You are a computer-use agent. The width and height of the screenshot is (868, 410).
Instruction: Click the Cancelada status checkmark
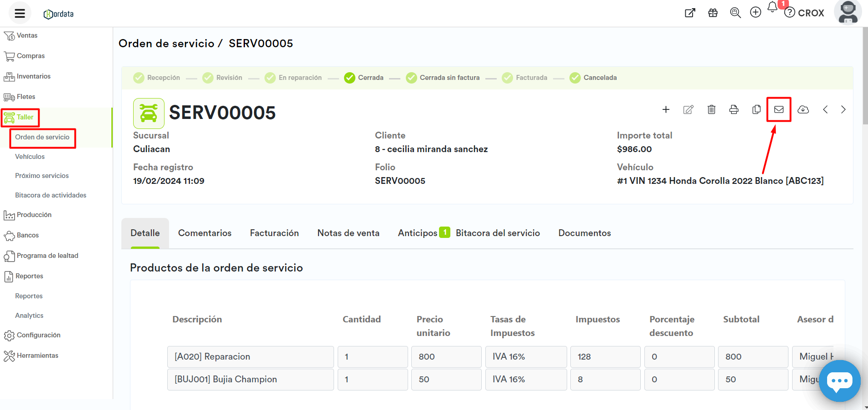point(575,78)
